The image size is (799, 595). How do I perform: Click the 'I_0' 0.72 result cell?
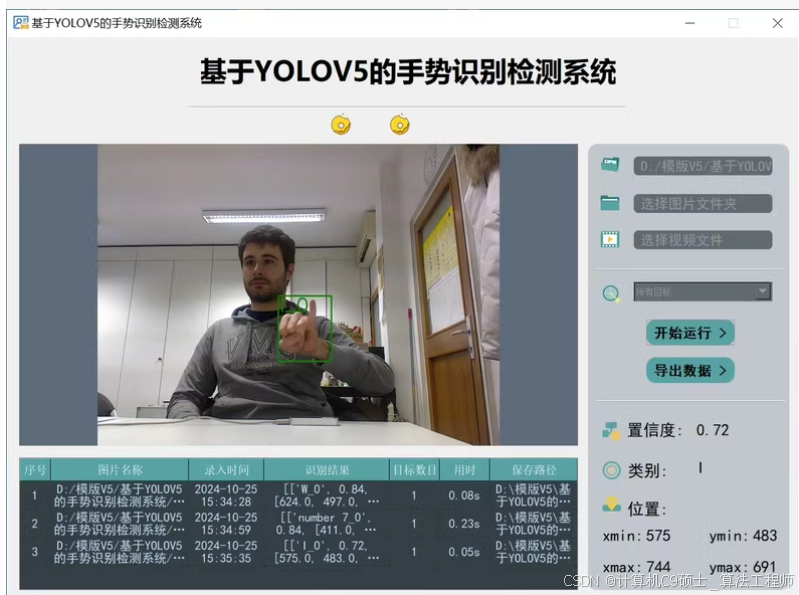(x=327, y=552)
